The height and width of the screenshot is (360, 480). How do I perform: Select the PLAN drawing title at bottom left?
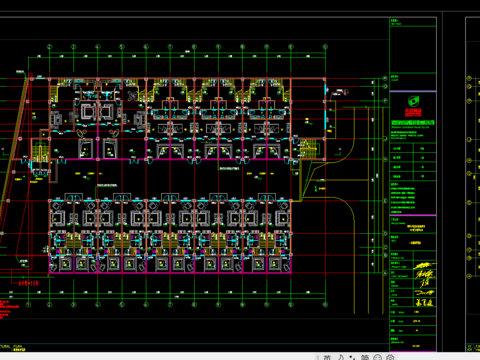click(13, 348)
